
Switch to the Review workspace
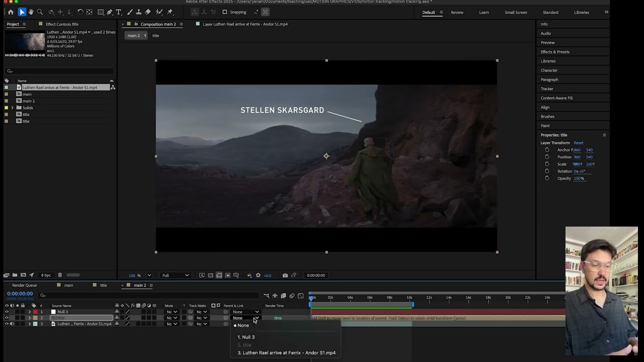457,12
